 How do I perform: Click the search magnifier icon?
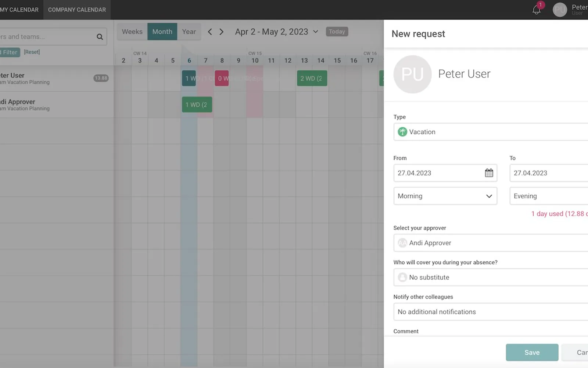pos(100,37)
